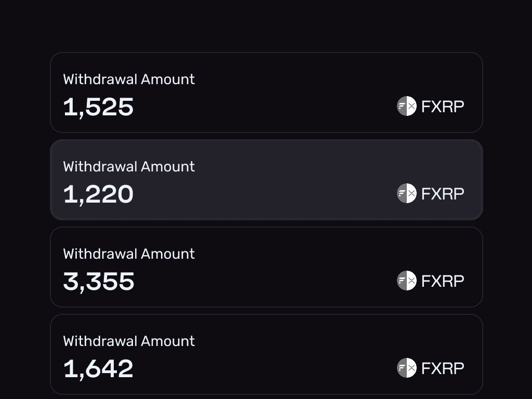Viewport: 532px width, 399px height.
Task: Click the FXRP coin icon in the 1,642 card
Action: [x=407, y=368]
